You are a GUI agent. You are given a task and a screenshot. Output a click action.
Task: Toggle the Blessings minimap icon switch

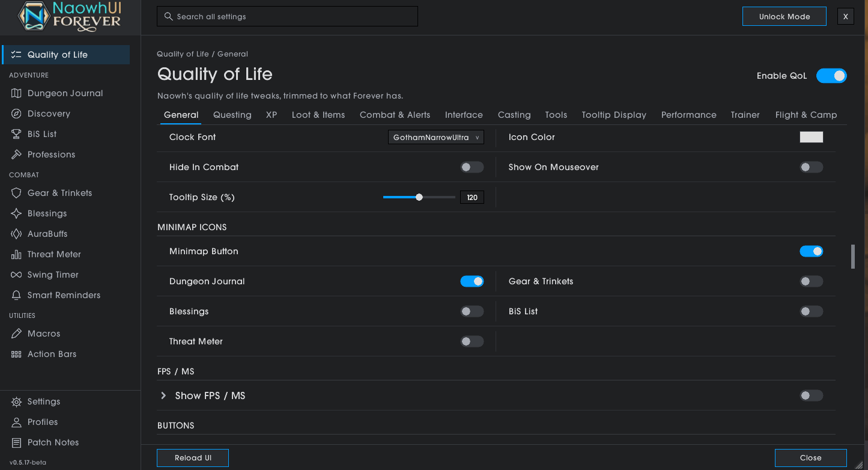[x=472, y=311]
